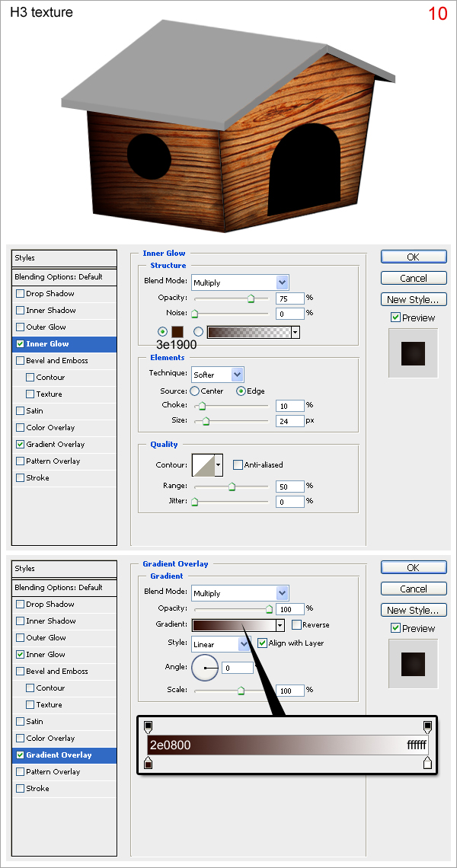Click the Gradient Overlay gradient bar
The height and width of the screenshot is (868, 457).
(x=234, y=625)
